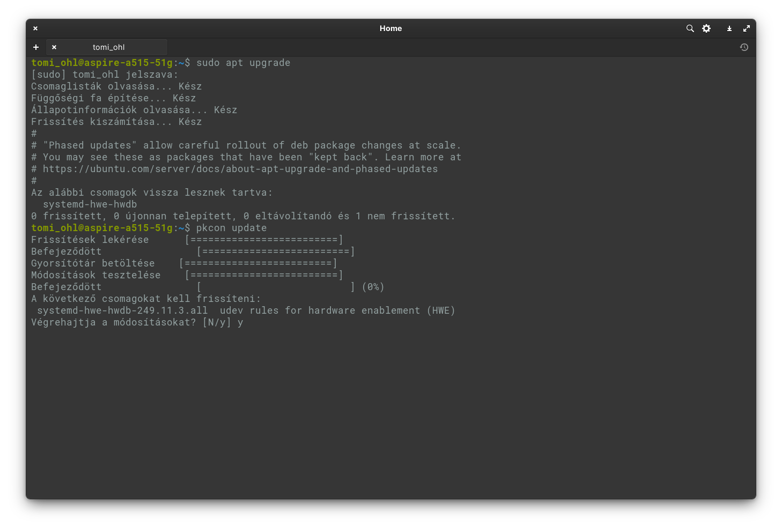The height and width of the screenshot is (532, 782).
Task: Click the 'Állapotinformációk olvasása... Kész' line
Action: point(134,110)
